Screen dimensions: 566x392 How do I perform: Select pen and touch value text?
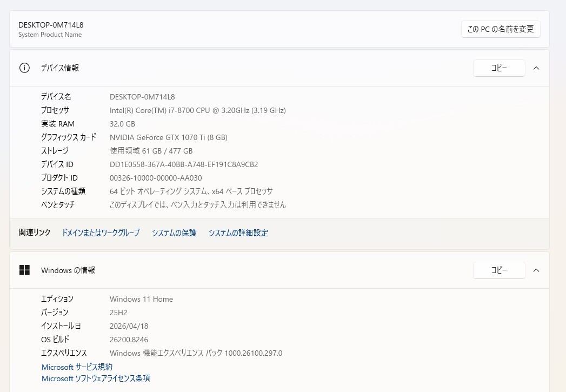point(198,205)
